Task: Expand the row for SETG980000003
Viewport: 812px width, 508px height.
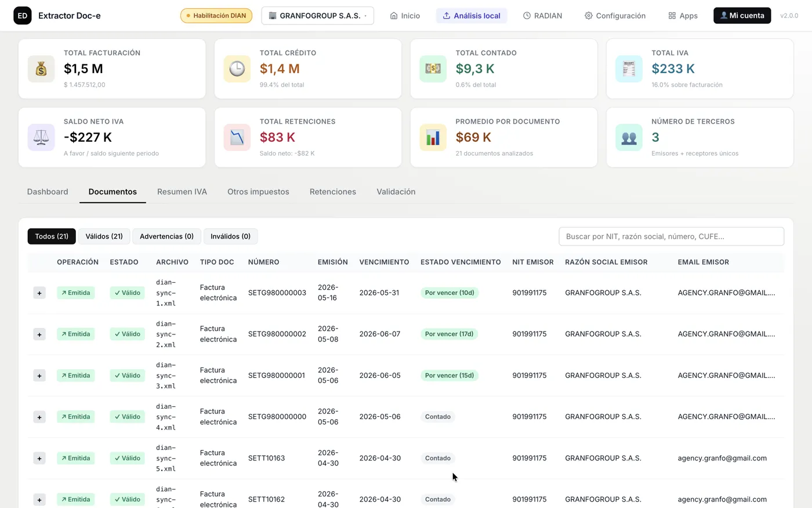Action: coord(39,293)
